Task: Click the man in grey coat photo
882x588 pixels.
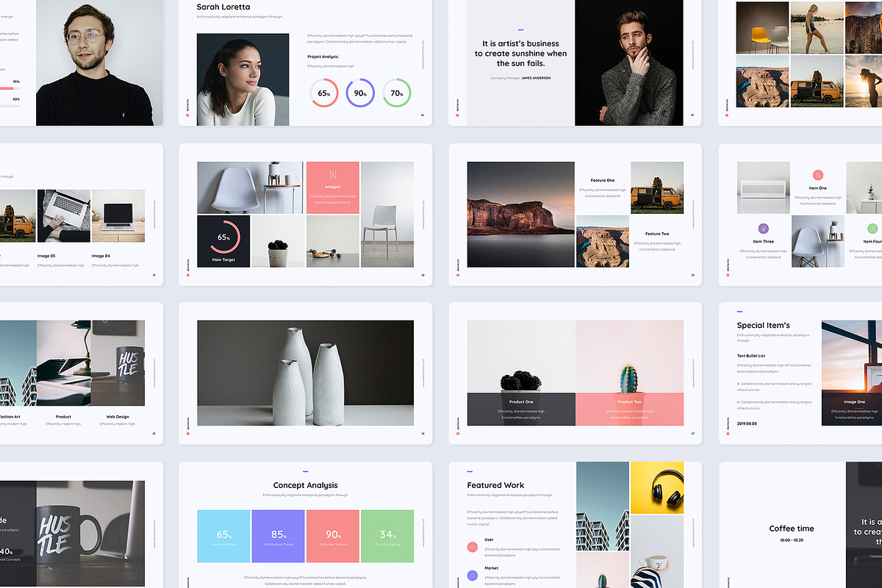Action: pyautogui.click(x=629, y=62)
